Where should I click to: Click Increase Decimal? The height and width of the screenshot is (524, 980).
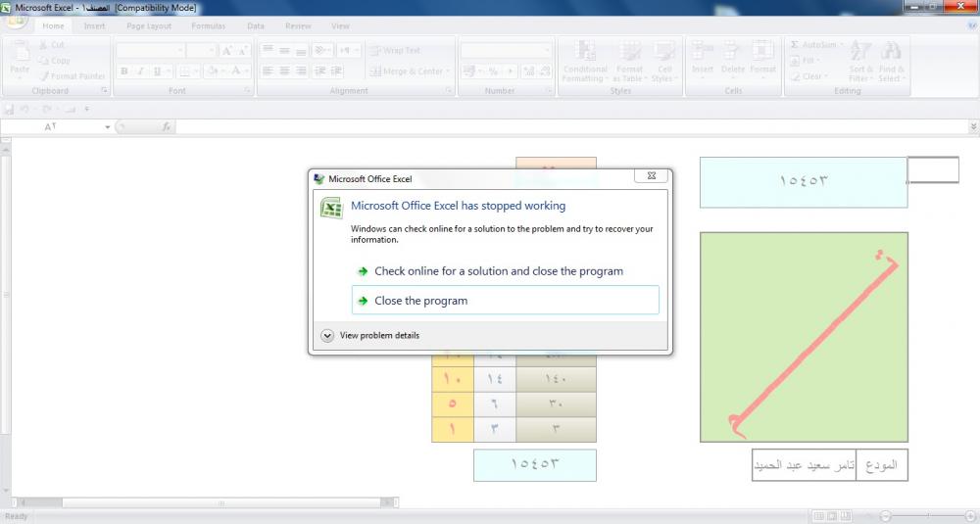529,71
